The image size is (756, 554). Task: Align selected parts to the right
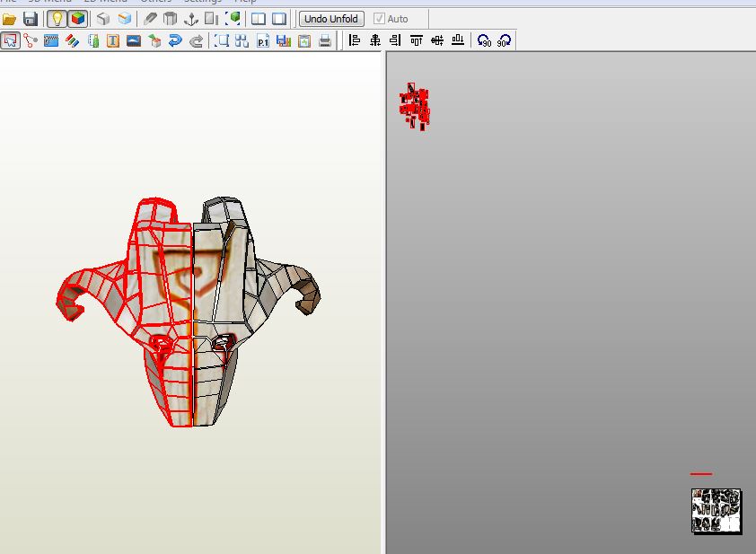tap(395, 40)
